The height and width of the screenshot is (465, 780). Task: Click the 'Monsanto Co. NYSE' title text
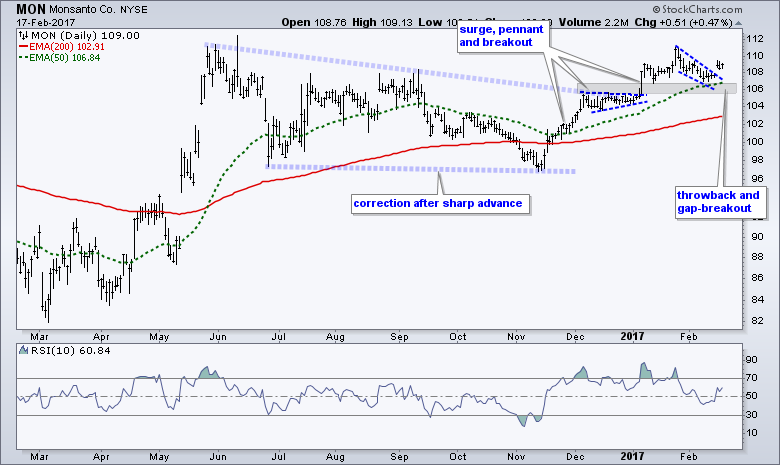98,9
